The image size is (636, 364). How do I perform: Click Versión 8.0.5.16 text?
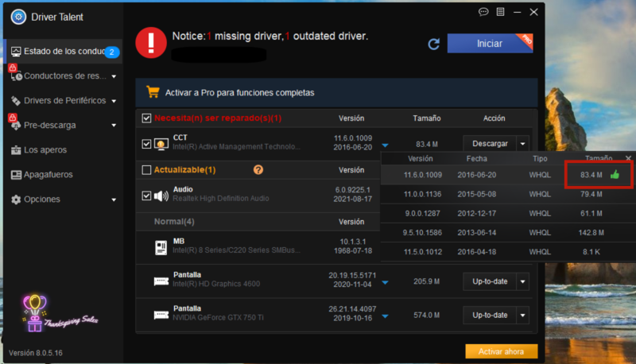click(36, 353)
